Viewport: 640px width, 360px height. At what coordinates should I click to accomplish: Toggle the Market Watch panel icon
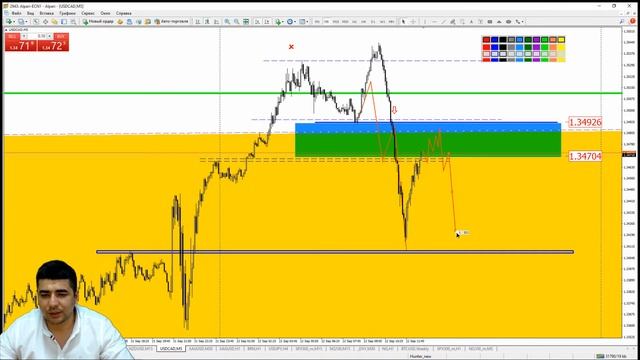pyautogui.click(x=36, y=21)
